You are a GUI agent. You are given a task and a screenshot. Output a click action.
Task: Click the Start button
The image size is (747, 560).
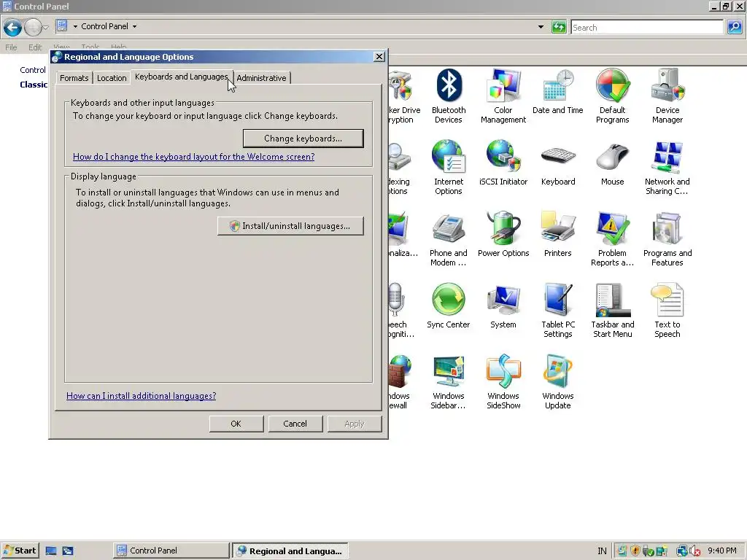pos(20,551)
